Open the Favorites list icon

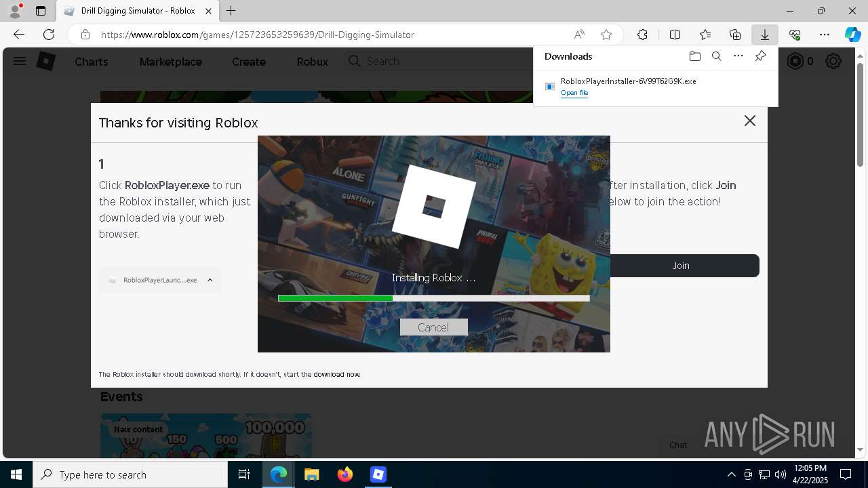pos(705,35)
